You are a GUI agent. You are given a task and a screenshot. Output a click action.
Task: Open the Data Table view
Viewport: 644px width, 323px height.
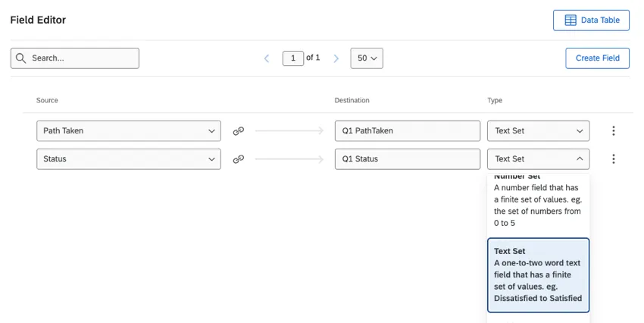point(591,20)
